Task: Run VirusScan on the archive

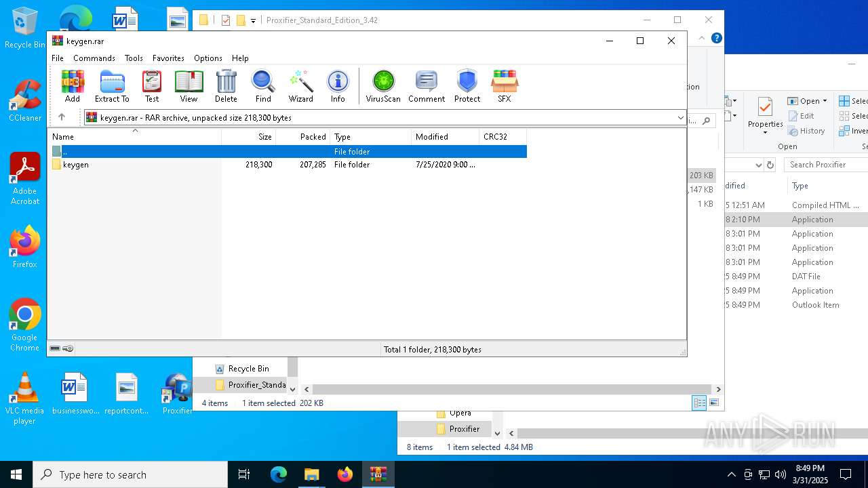Action: 383,86
